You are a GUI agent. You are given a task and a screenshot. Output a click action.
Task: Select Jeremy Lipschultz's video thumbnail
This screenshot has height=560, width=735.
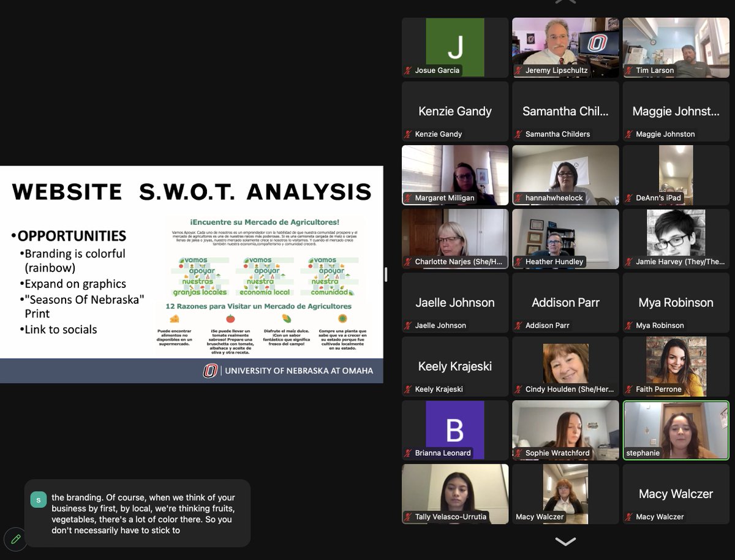point(565,48)
